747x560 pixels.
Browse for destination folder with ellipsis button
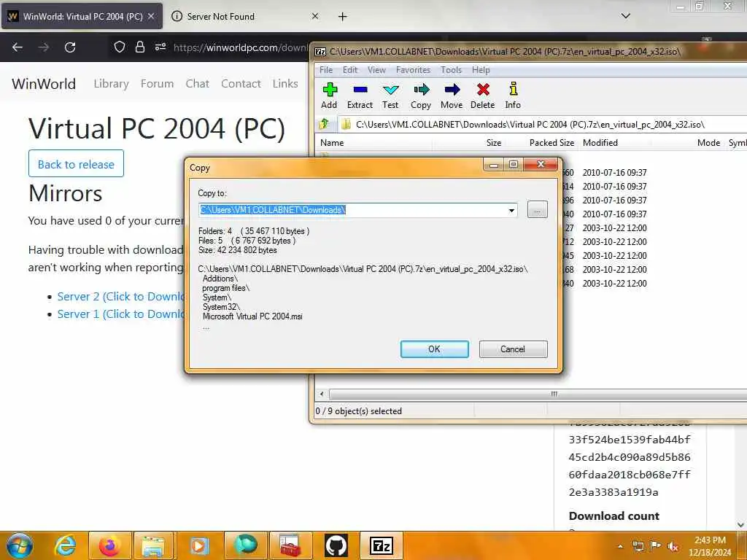click(x=538, y=209)
